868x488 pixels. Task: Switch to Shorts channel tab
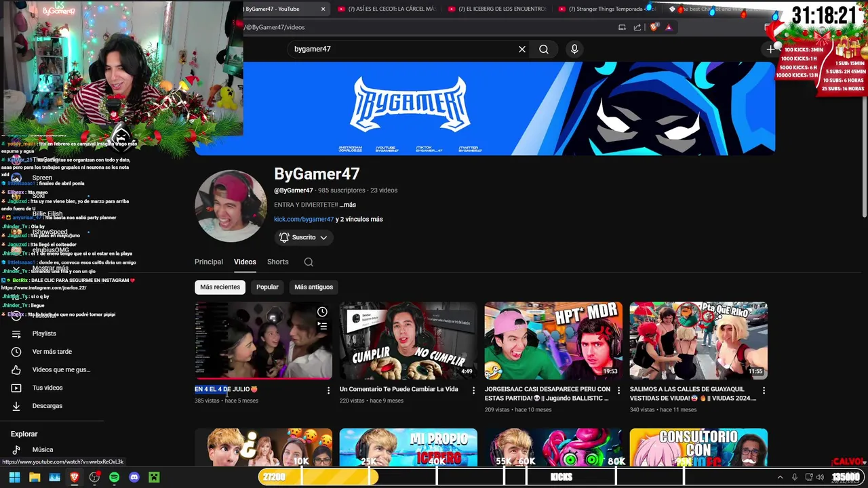[x=278, y=262]
